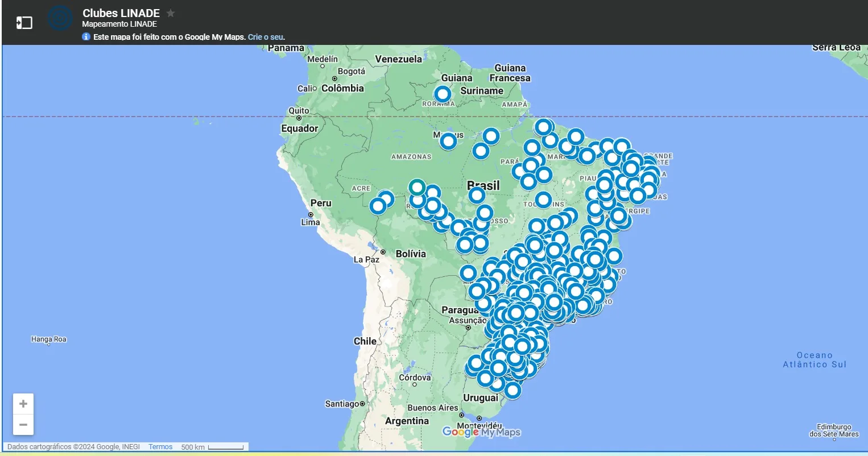Viewport: 868px width, 456px height.
Task: Click the Google My Maps logo
Action: tap(481, 432)
